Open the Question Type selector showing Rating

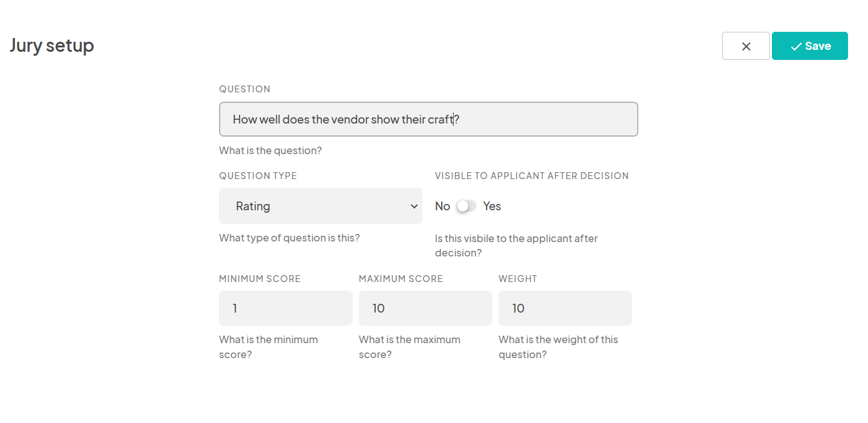pos(320,205)
